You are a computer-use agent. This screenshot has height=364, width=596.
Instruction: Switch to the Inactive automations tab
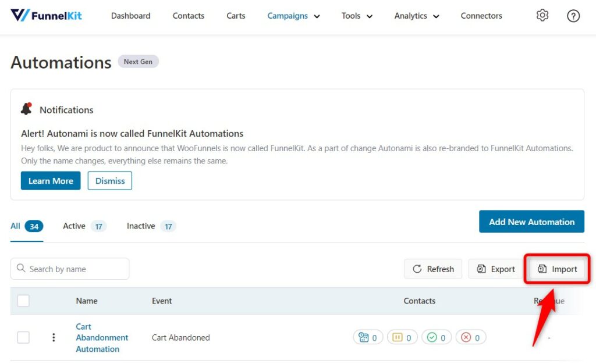[x=151, y=226]
